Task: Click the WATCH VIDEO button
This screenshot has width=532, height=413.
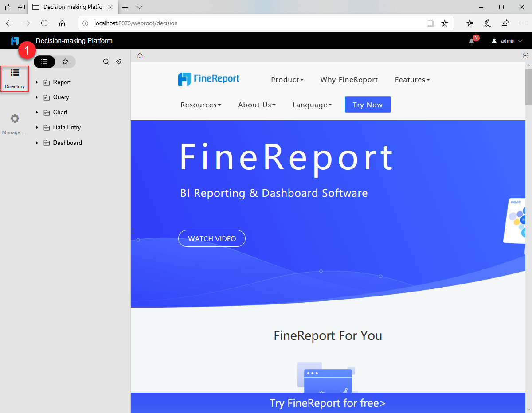Action: coord(211,238)
